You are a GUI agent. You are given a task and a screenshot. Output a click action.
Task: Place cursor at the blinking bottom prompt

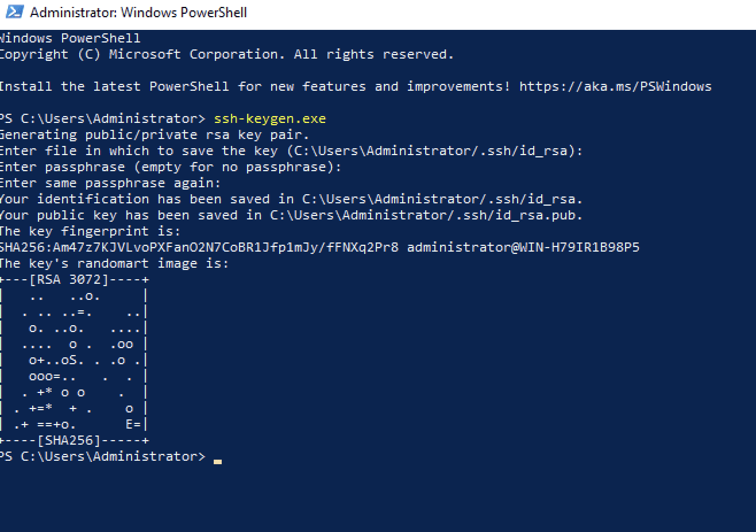[217, 460]
